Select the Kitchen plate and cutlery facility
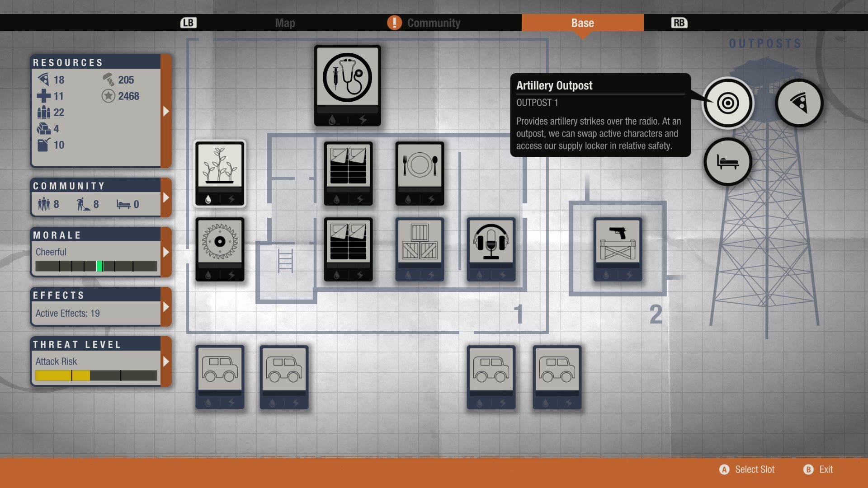 [420, 173]
